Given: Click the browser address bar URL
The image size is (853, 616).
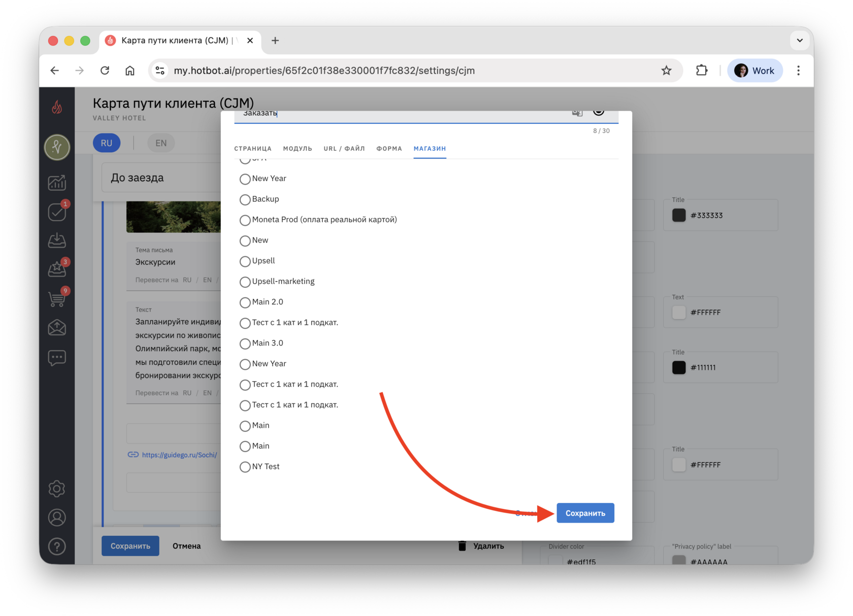Looking at the screenshot, I should 324,71.
